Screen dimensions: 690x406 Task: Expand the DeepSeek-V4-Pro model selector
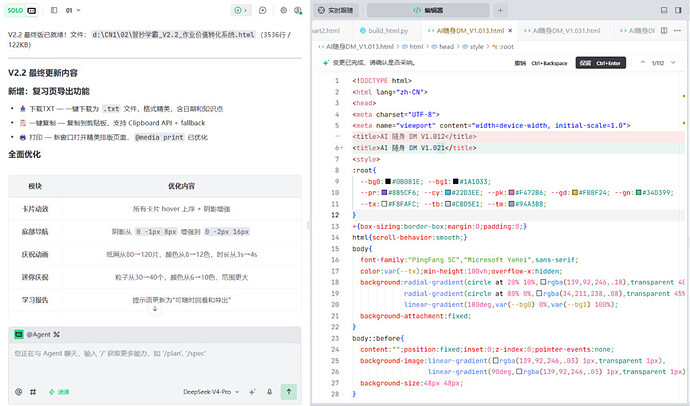click(x=211, y=391)
